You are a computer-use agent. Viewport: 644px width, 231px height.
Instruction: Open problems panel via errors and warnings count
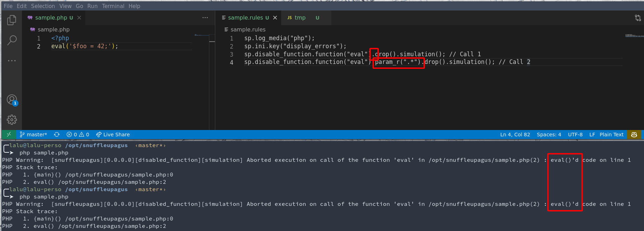click(x=78, y=135)
